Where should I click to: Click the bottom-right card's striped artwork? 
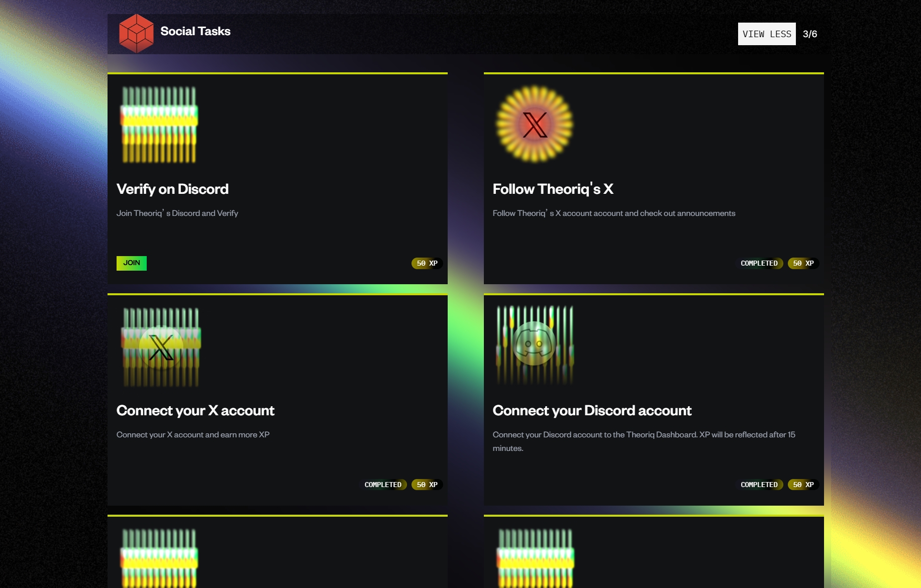coord(536,558)
